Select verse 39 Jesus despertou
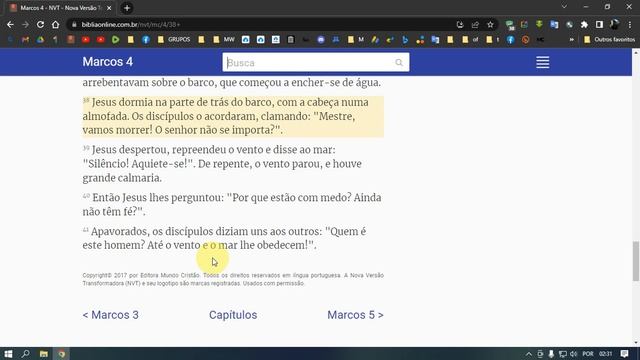The height and width of the screenshot is (360, 640). 222,164
